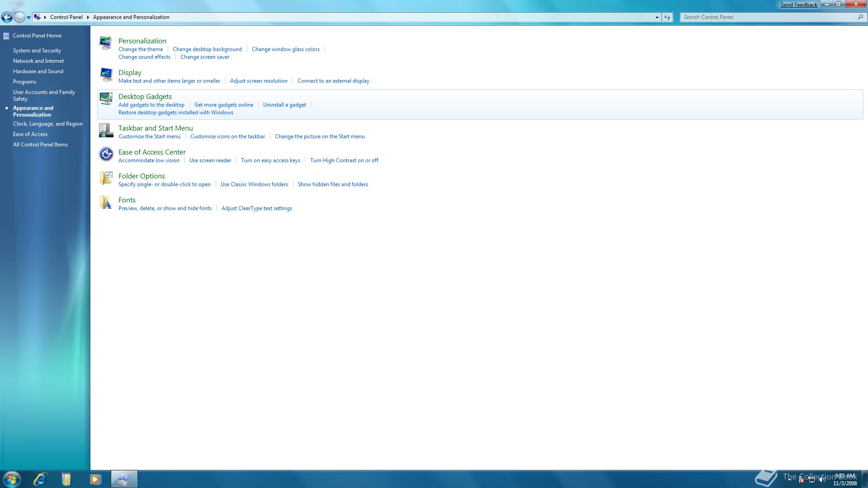Open Windows Explorer taskbar icon
Viewport: 868px width, 488px height.
click(66, 479)
